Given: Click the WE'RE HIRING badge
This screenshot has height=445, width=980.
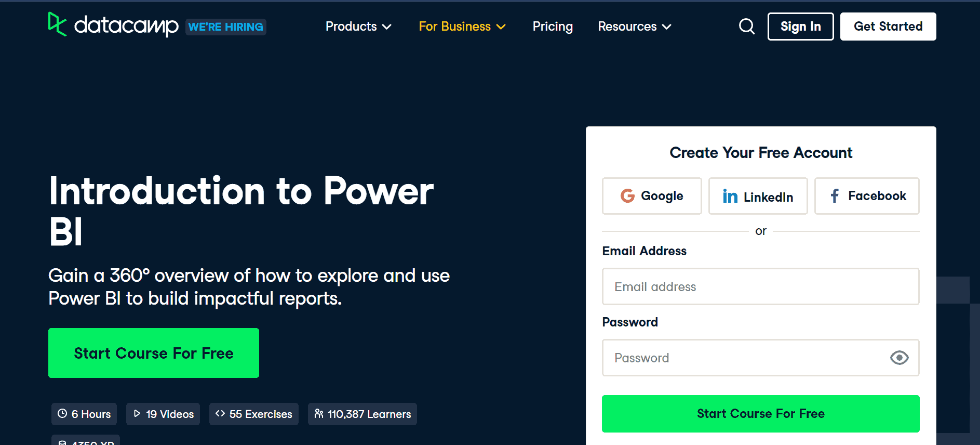Looking at the screenshot, I should [x=226, y=27].
